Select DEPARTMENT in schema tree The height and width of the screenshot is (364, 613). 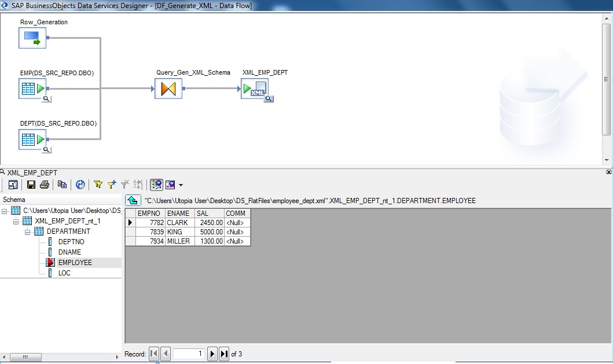pyautogui.click(x=68, y=231)
